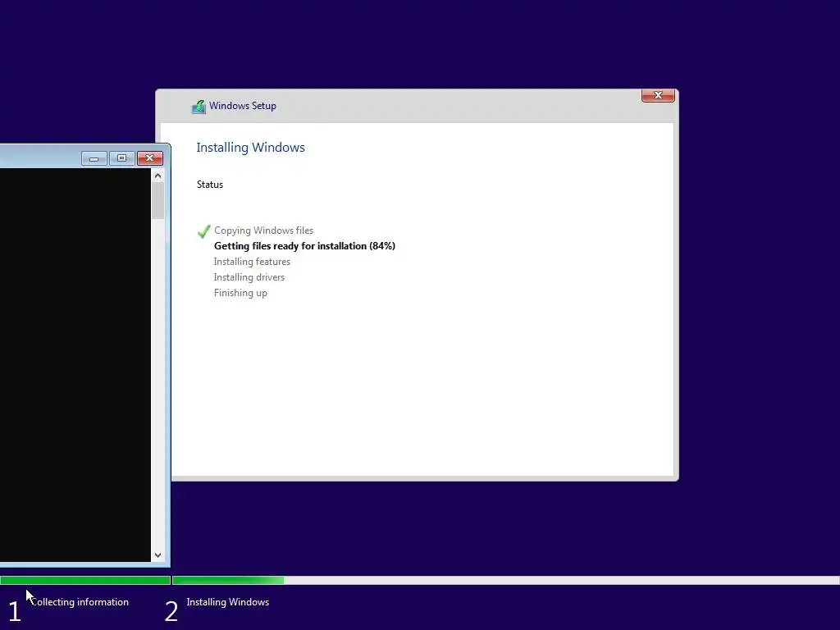Click the green checkmark beside Copying Windows files
This screenshot has height=630, width=840.
(x=204, y=231)
